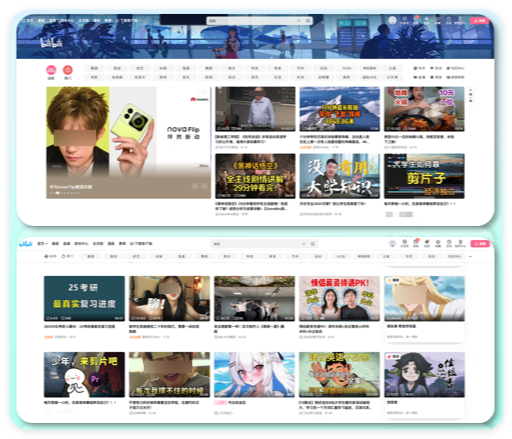
Task: Open the 单机游戏 category chip on top page
Action: [x=369, y=68]
